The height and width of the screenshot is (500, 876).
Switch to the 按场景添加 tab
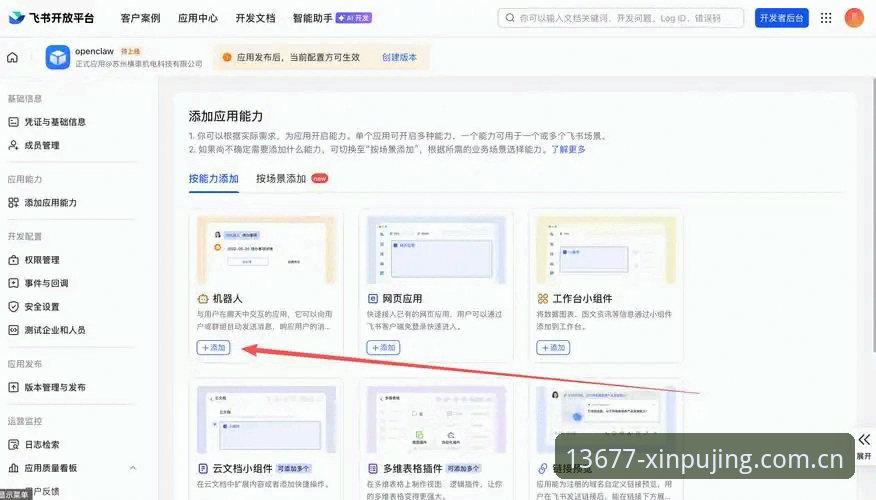click(x=281, y=179)
